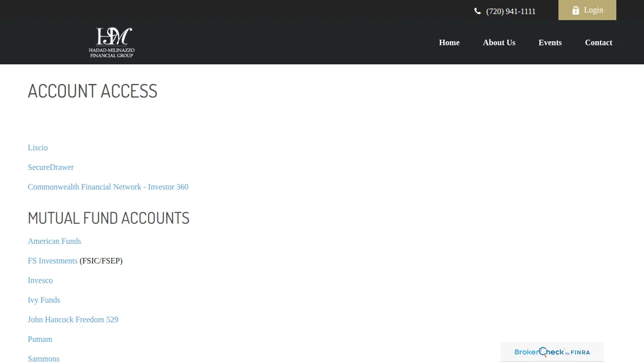Image resolution: width=644 pixels, height=362 pixels.
Task: Click the phone handset icon
Action: point(477,11)
